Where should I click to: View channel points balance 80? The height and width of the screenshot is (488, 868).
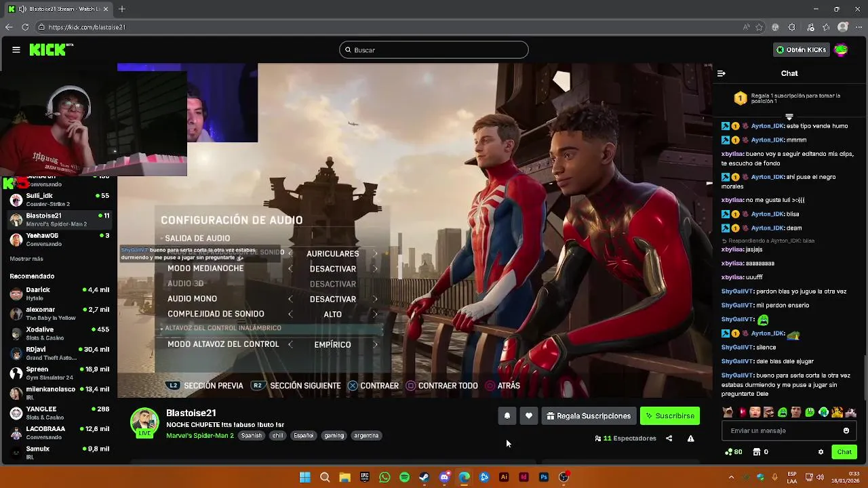[x=733, y=452]
